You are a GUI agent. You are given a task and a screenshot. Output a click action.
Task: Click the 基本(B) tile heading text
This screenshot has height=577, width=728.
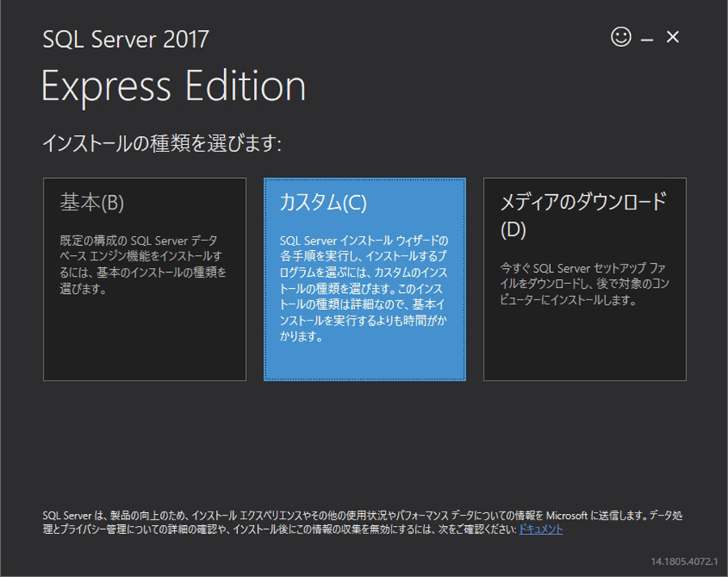click(x=92, y=202)
